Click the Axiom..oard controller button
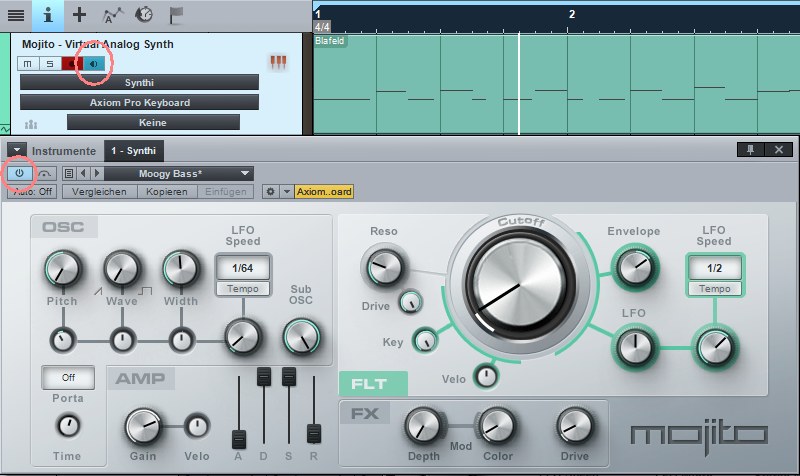The width and height of the screenshot is (800, 476). [324, 192]
